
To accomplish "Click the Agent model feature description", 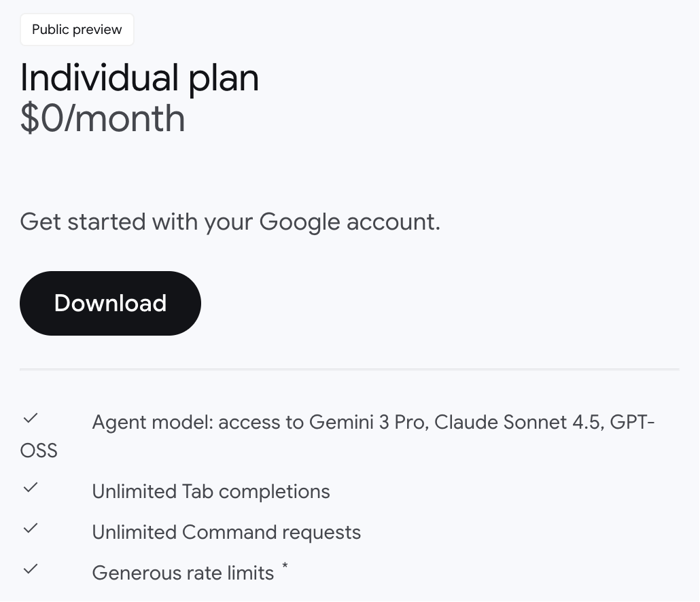I will 337,436.
